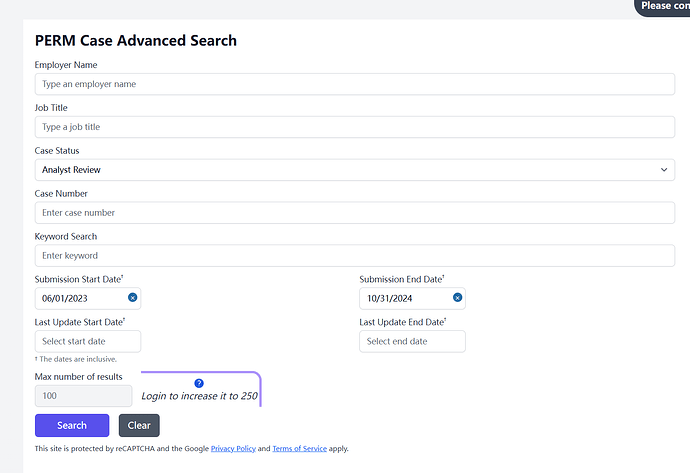
Task: Click the chevron arrow in Case Status field
Action: point(666,170)
